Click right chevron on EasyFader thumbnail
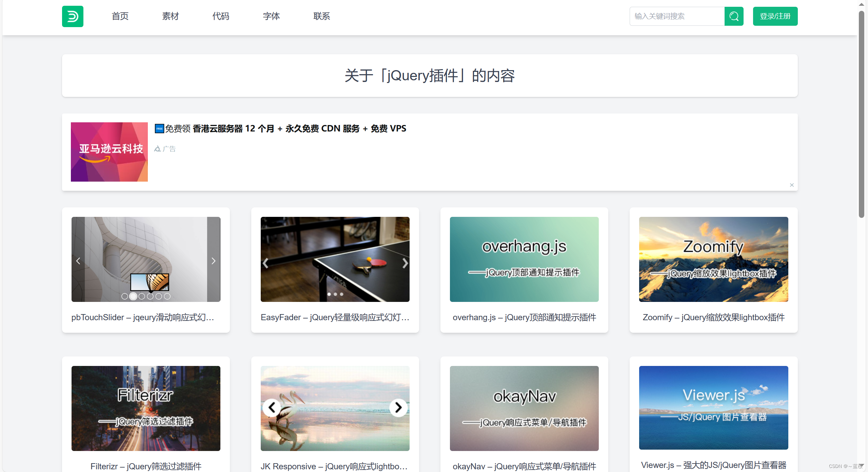 point(405,263)
